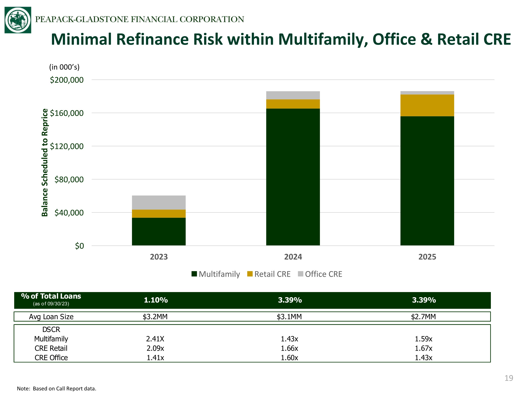Screen dimensions: 532x399
Task: Click the '1.60x' DSCR value
Action: tap(290, 358)
